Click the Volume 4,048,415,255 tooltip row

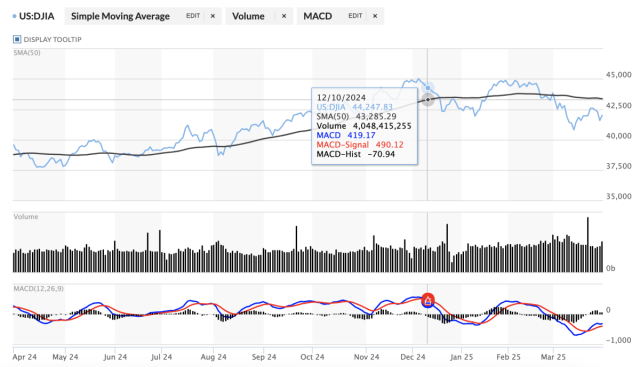tap(364, 126)
